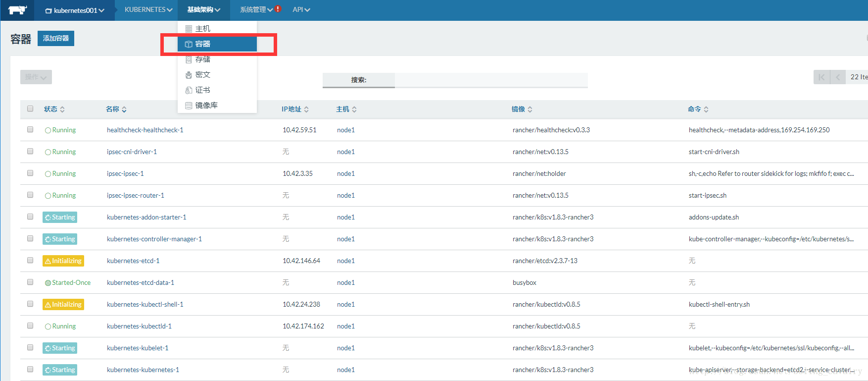
Task: Open the ipsec-cni-driver-1 container link
Action: pyautogui.click(x=132, y=152)
